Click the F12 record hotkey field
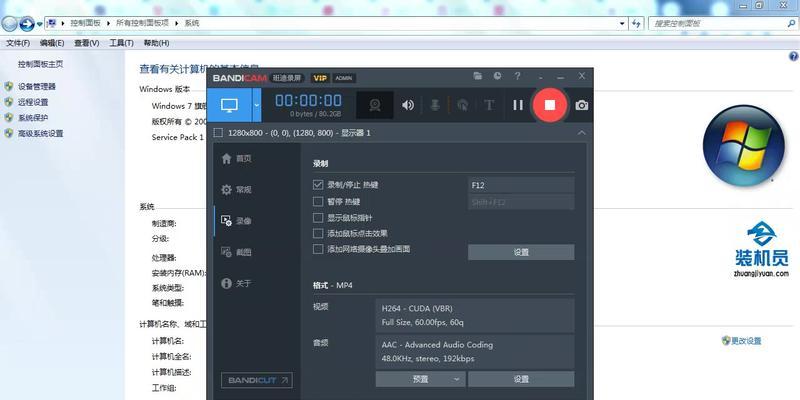800x400 pixels. 521,185
